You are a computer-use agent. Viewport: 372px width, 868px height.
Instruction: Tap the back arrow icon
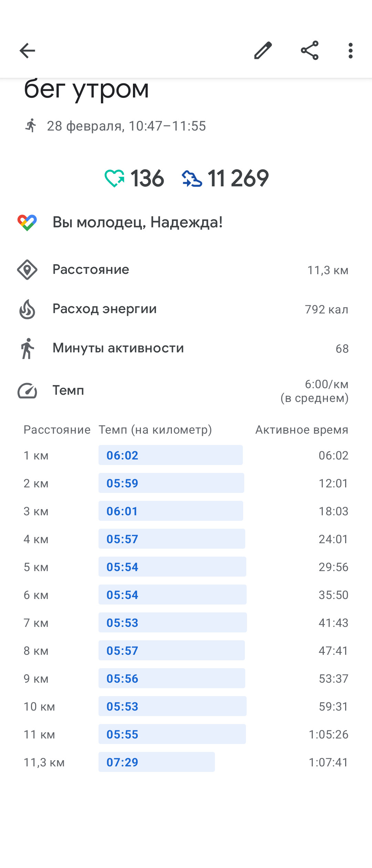(27, 51)
